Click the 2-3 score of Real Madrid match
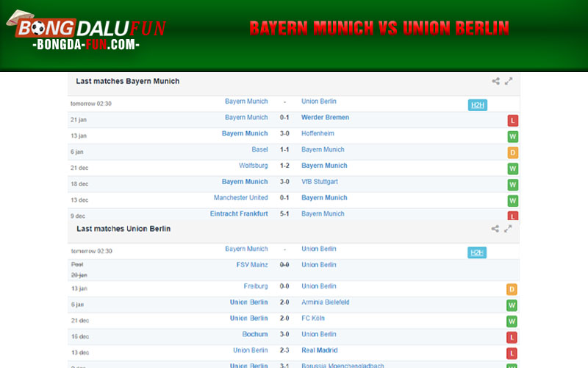 [x=284, y=350]
